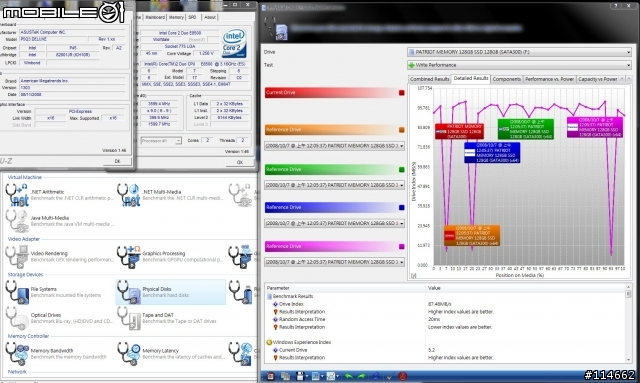Screen dimensions: 640x383
Task: Switch to the Memory tab in CPU-Z
Action: (176, 17)
